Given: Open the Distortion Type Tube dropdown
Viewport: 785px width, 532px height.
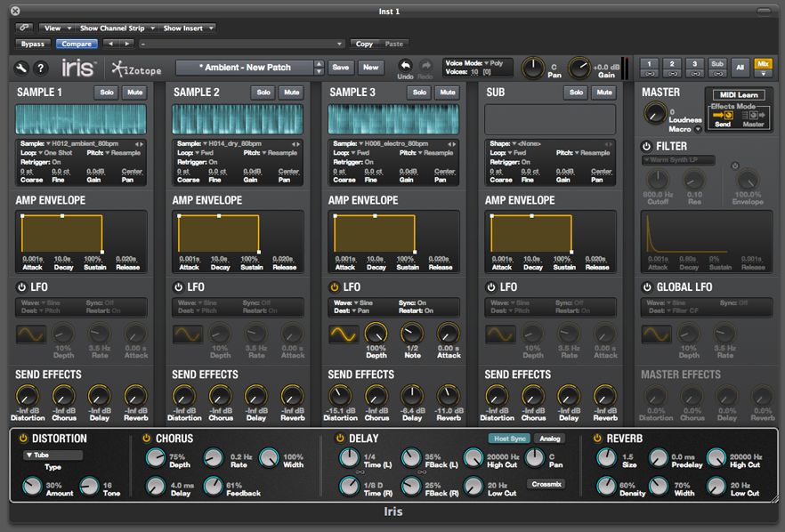Looking at the screenshot, I should 53,455.
